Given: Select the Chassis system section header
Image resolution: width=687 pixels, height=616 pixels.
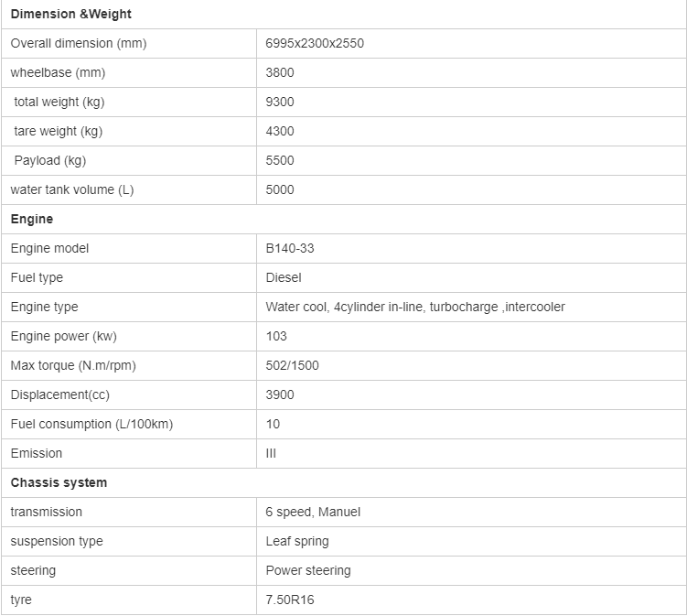Looking at the screenshot, I should point(59,482).
